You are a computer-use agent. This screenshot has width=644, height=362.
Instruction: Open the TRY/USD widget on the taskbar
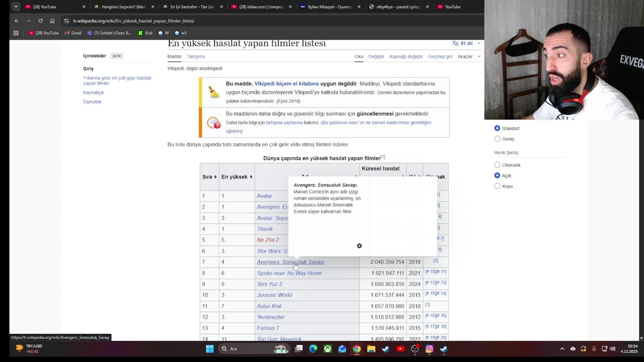tap(29, 348)
